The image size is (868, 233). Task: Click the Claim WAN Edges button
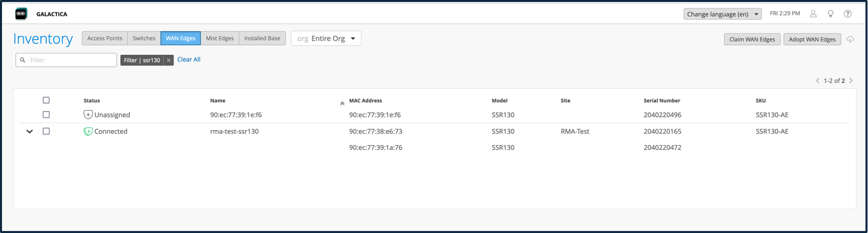[752, 39]
